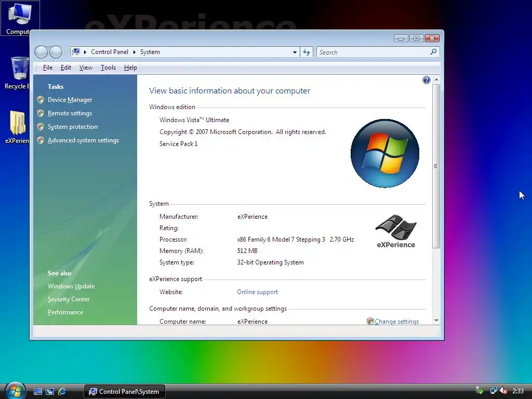Click the Forward navigation button
Viewport: 532px width, 399px height.
click(x=56, y=52)
